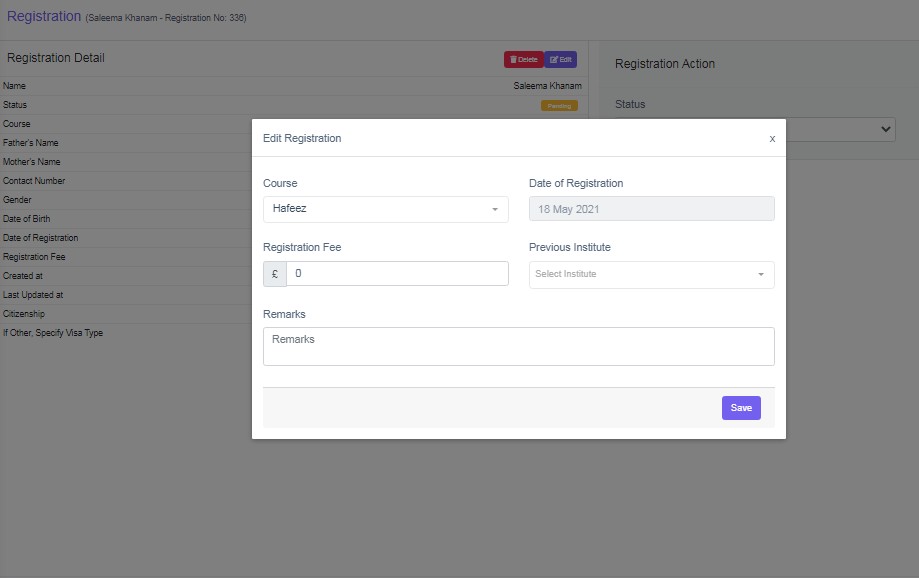The width and height of the screenshot is (919, 578).
Task: Click the Previous Institute field label
Action: (570, 247)
